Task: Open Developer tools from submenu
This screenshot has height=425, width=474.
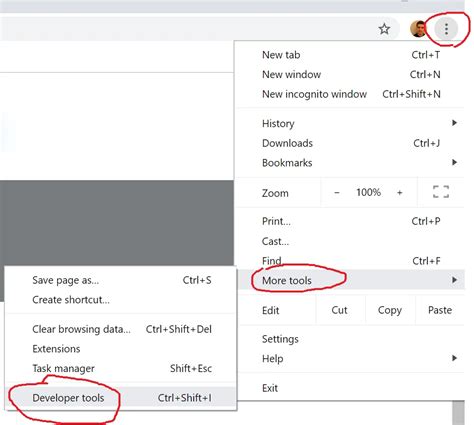Action: pos(121,397)
